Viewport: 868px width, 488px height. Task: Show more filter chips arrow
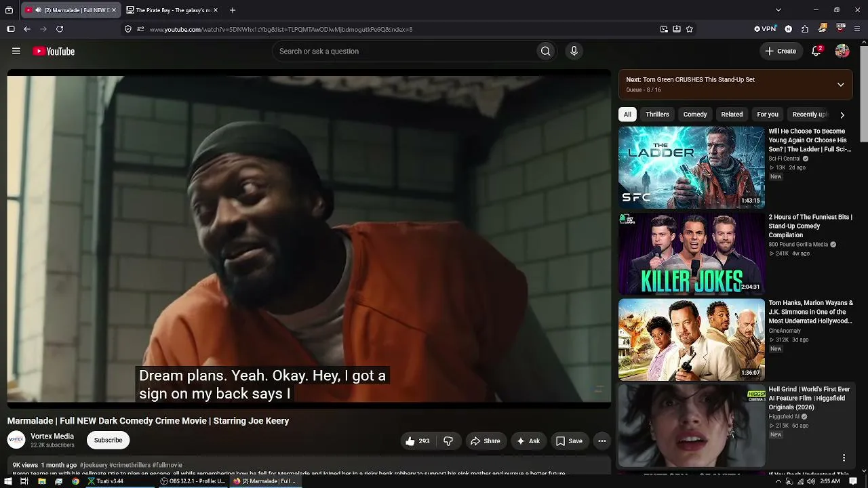tap(842, 115)
